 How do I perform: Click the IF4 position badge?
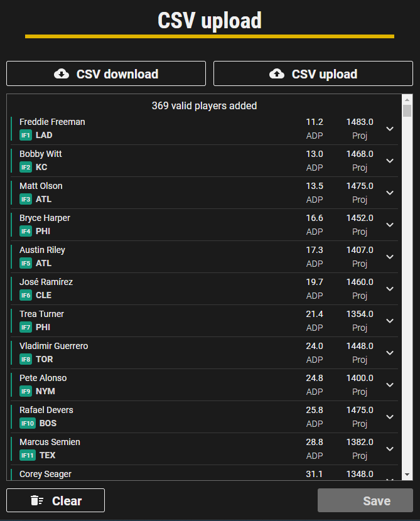26,231
